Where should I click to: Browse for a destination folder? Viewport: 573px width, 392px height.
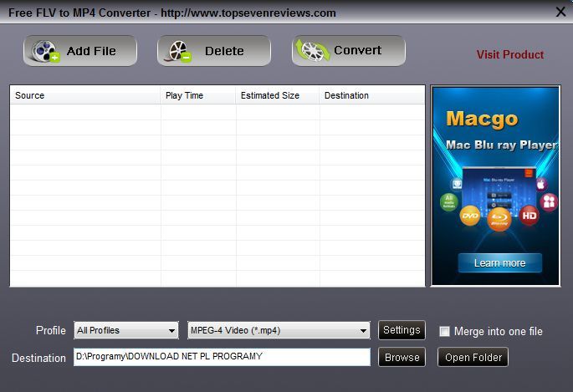(402, 357)
